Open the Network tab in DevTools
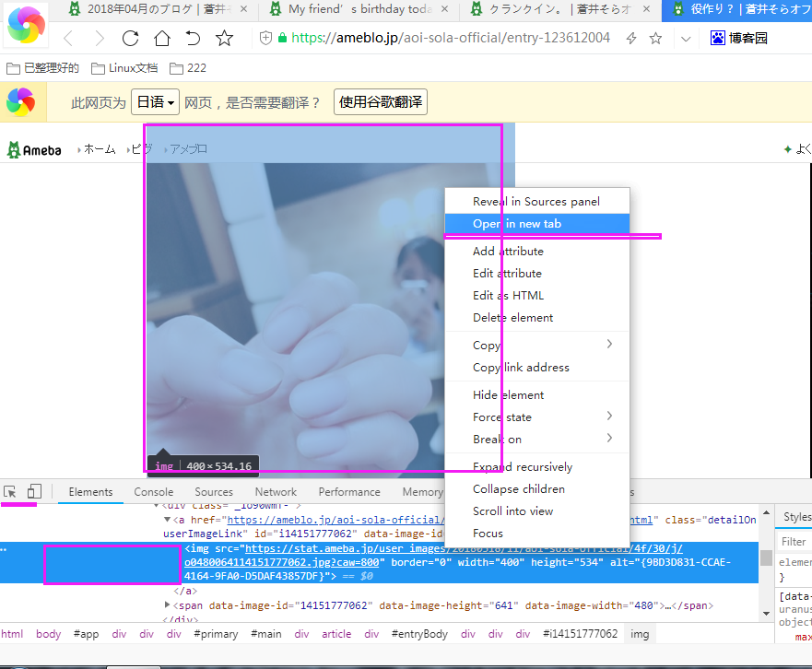This screenshot has width=812, height=669. click(276, 492)
